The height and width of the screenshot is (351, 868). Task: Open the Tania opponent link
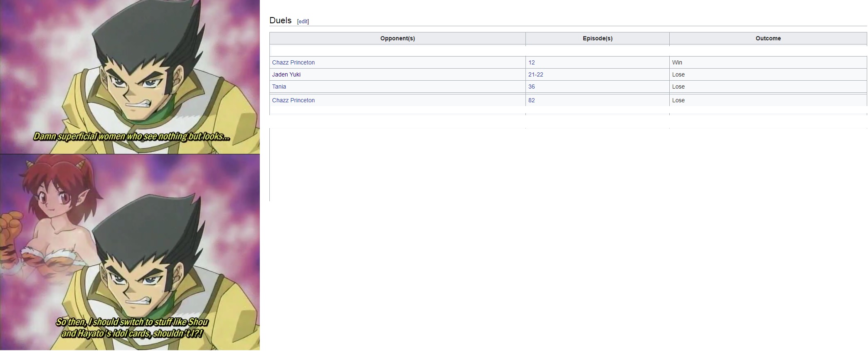click(279, 87)
